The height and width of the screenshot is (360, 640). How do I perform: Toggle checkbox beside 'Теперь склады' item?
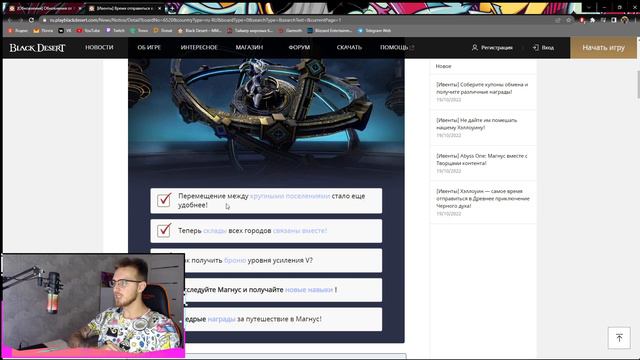164,231
